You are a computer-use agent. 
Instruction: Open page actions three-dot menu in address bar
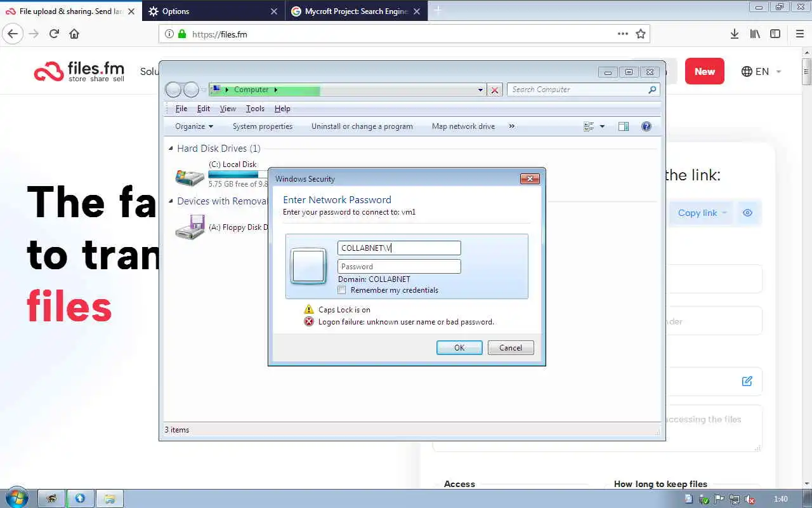[623, 34]
